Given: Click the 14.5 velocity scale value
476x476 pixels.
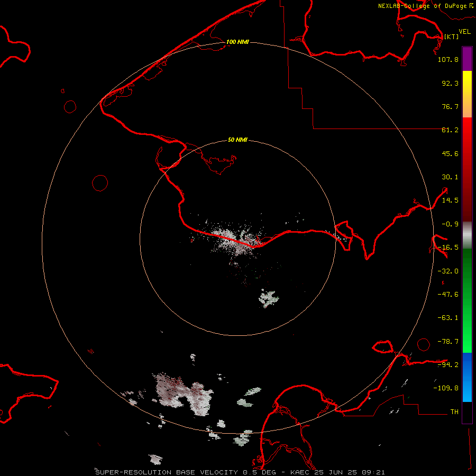Looking at the screenshot, I should [x=450, y=200].
